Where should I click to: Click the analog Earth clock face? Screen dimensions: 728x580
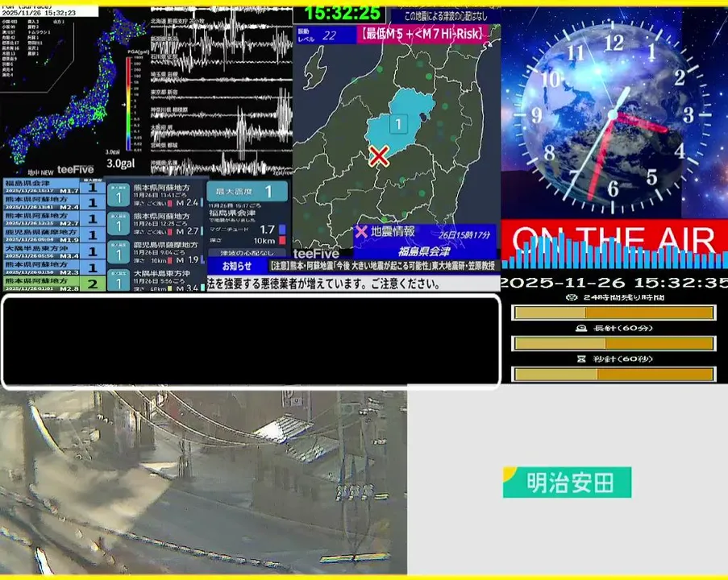pyautogui.click(x=614, y=114)
